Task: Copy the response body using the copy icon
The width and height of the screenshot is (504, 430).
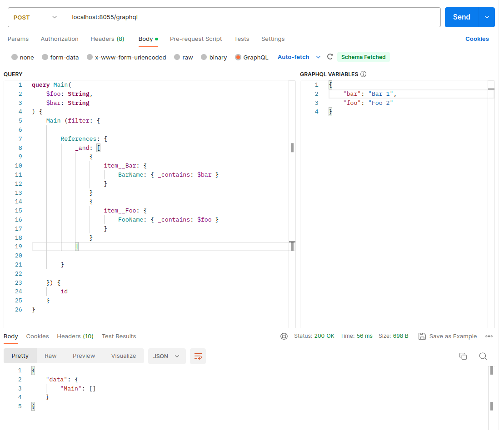Action: [463, 356]
